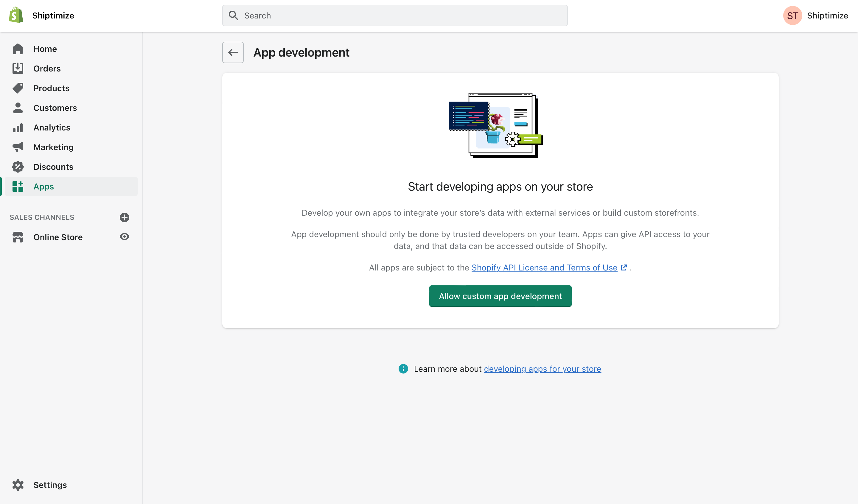This screenshot has width=858, height=504.
Task: Click the SALES CHANNELS heading
Action: pos(42,217)
